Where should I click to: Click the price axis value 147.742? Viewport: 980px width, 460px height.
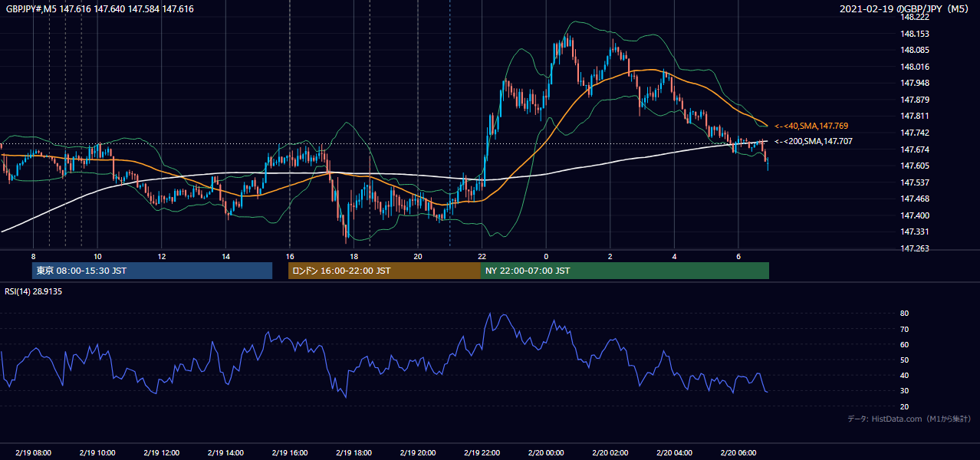(x=914, y=133)
